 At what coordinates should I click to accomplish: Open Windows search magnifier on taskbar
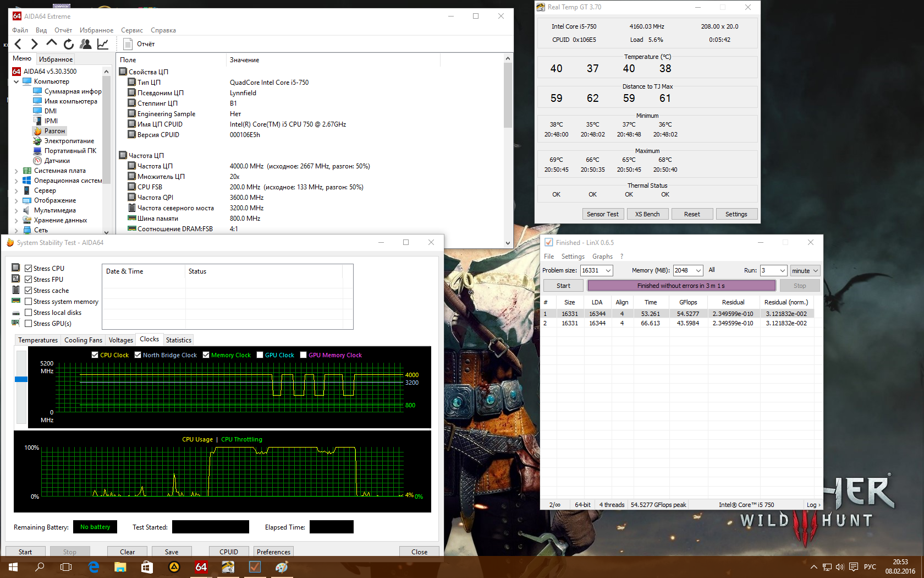40,567
